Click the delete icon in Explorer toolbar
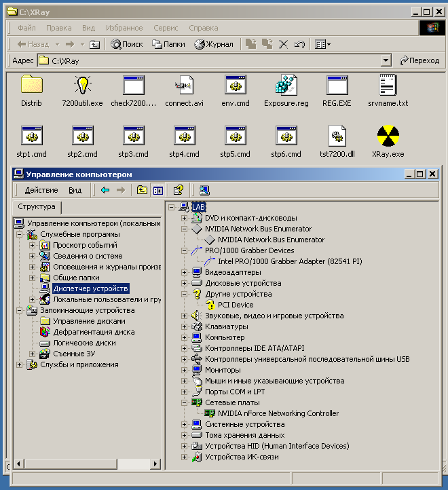448x490 pixels. click(284, 44)
